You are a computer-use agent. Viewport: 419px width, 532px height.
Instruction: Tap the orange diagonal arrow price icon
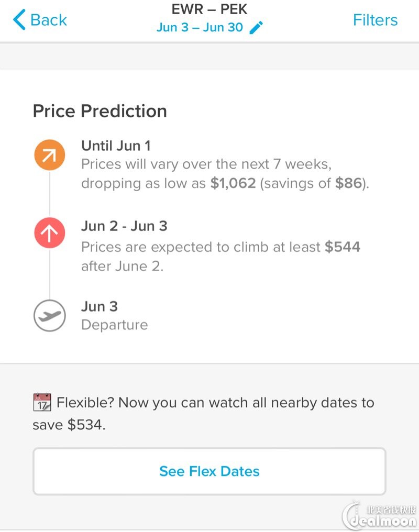(50, 155)
